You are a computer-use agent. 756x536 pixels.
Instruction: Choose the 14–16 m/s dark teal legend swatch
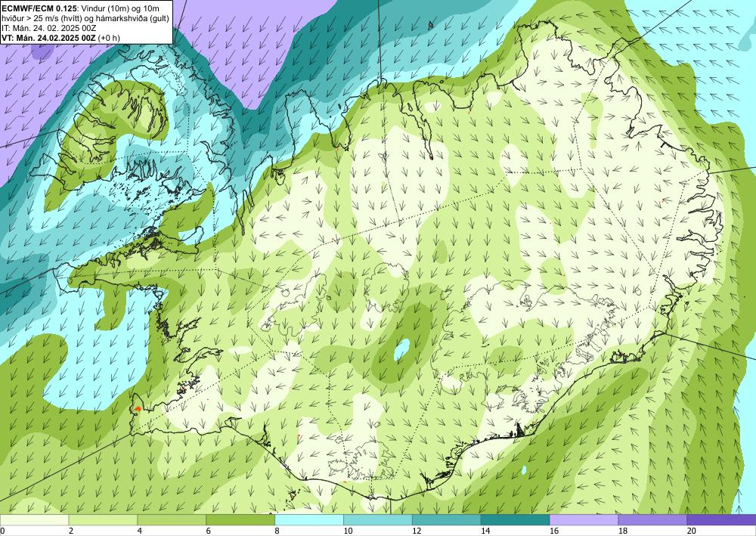516,519
